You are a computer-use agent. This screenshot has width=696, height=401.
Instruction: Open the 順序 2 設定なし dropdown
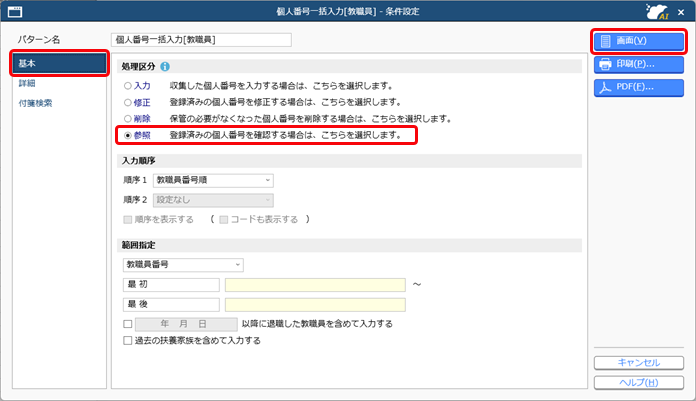pyautogui.click(x=213, y=200)
